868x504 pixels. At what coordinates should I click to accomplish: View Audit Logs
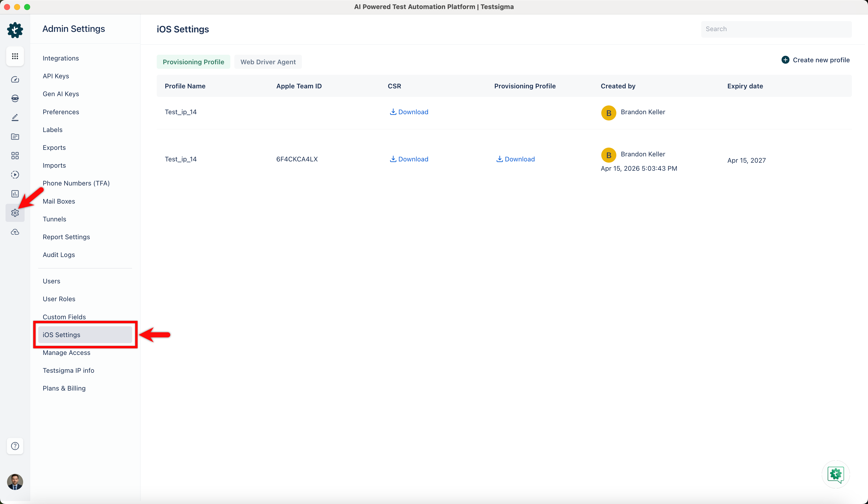pos(59,255)
